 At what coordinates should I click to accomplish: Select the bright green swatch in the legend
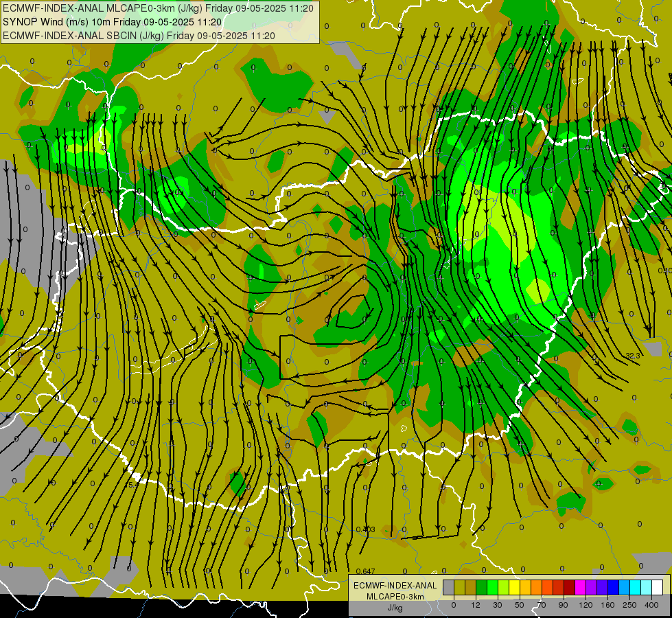(x=492, y=588)
